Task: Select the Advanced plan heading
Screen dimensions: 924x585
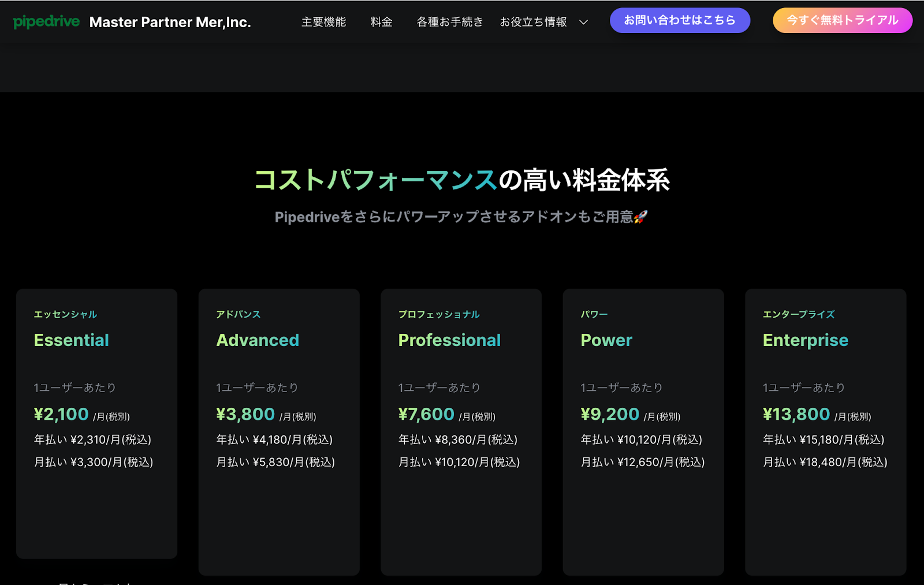Action: [x=258, y=340]
